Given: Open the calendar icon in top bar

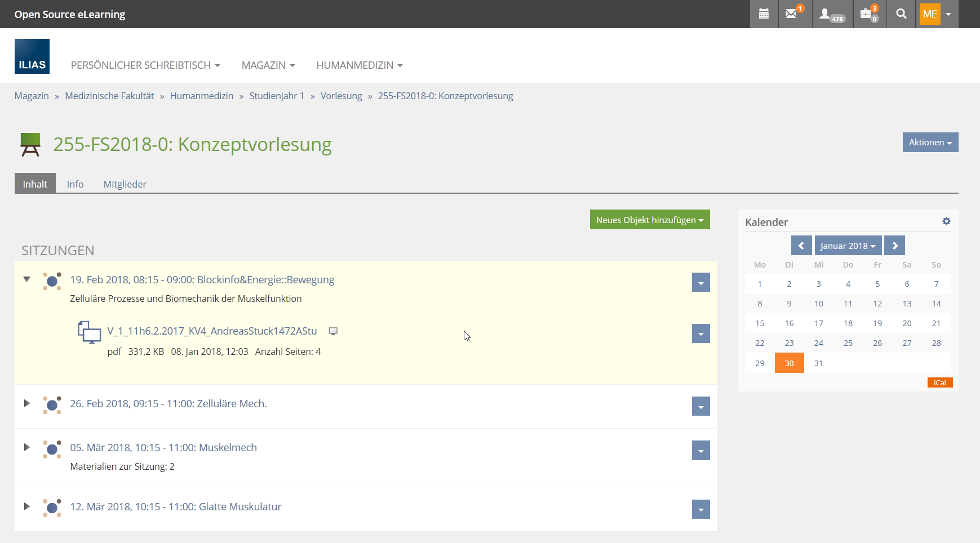Looking at the screenshot, I should pyautogui.click(x=764, y=14).
